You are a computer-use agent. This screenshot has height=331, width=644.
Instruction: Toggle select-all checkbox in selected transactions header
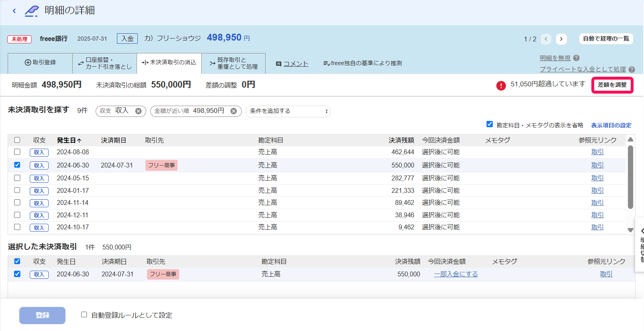pos(17,261)
